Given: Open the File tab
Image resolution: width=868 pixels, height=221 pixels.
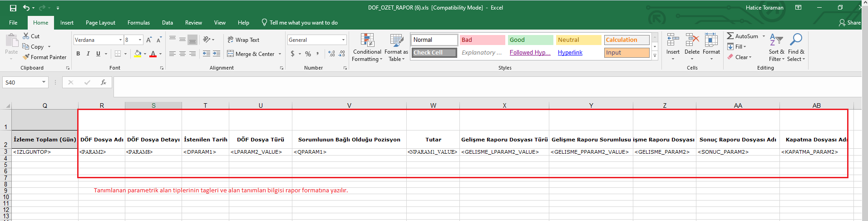Looking at the screenshot, I should tap(14, 23).
